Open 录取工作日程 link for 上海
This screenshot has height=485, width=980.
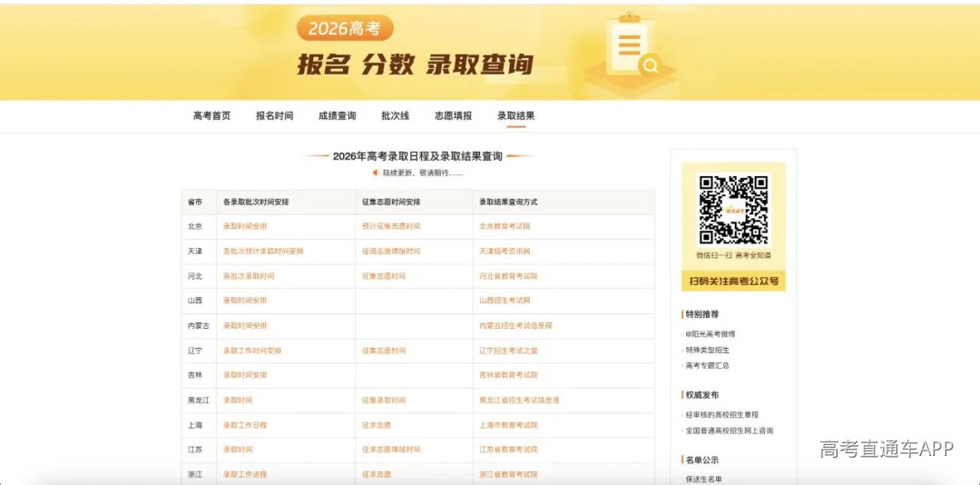click(x=245, y=425)
